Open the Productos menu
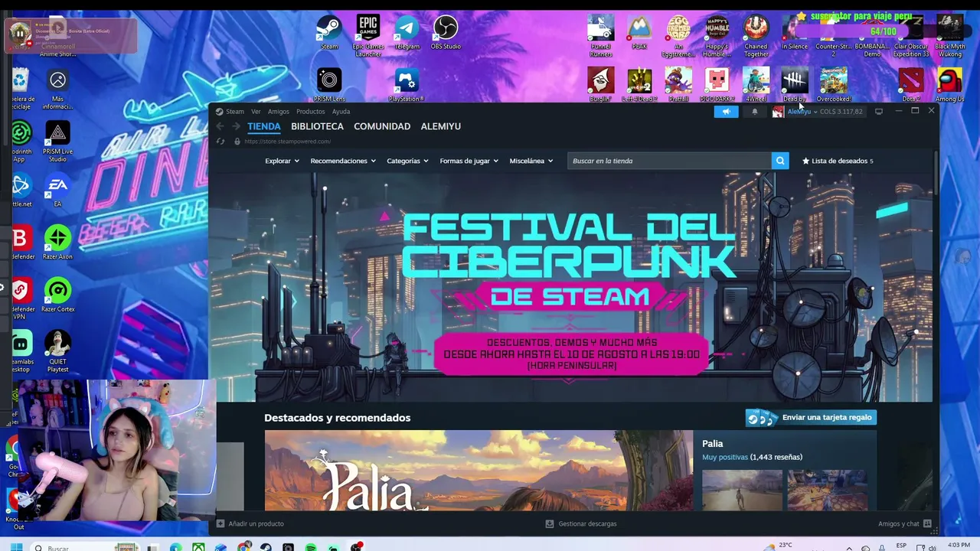The image size is (980, 551). 311,112
